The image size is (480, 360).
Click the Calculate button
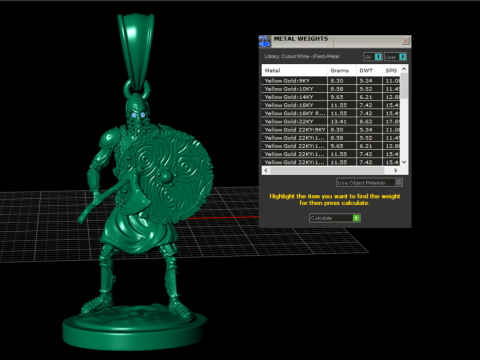335,218
